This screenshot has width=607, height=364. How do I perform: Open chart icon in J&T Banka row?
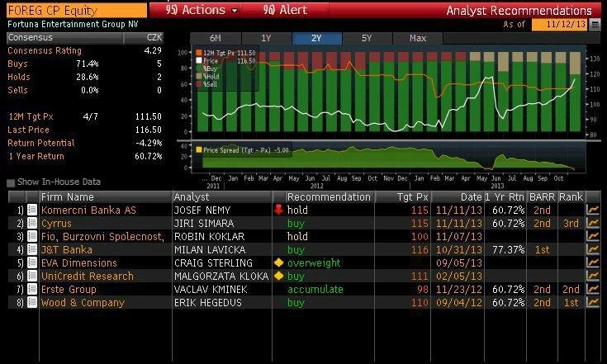click(x=593, y=249)
